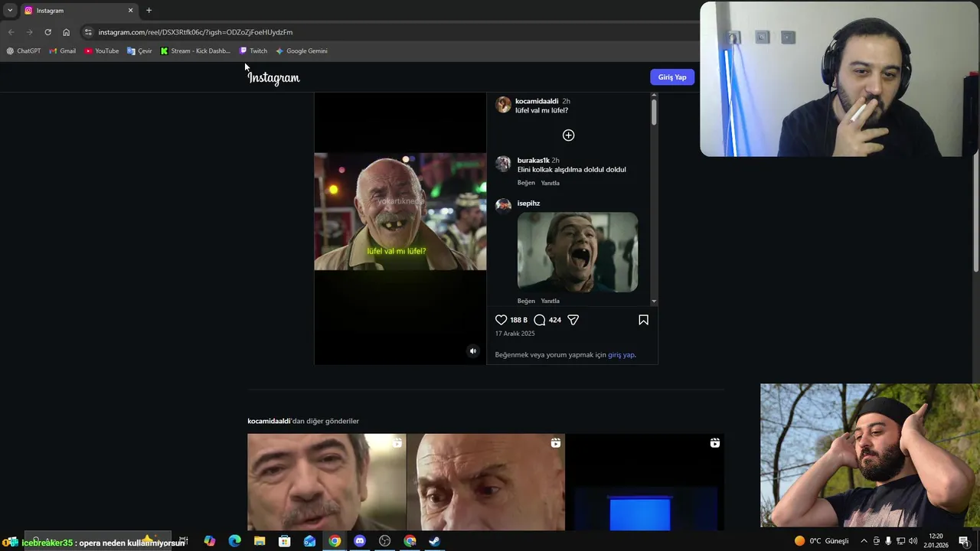The image size is (980, 551).
Task: Open the 12:20 clock and date
Action: coord(936,541)
